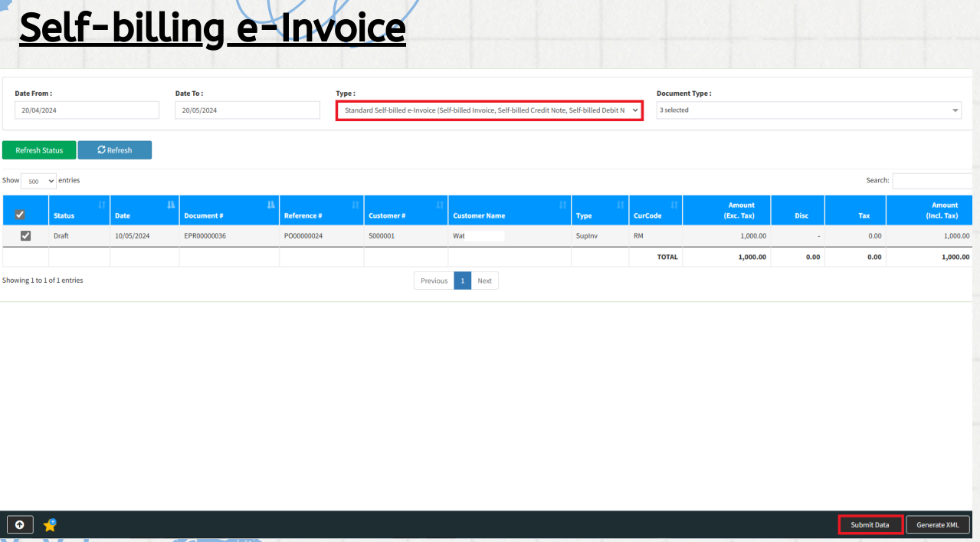This screenshot has width=980, height=542.
Task: Toggle the select-all checkbox in header
Action: pos(21,215)
